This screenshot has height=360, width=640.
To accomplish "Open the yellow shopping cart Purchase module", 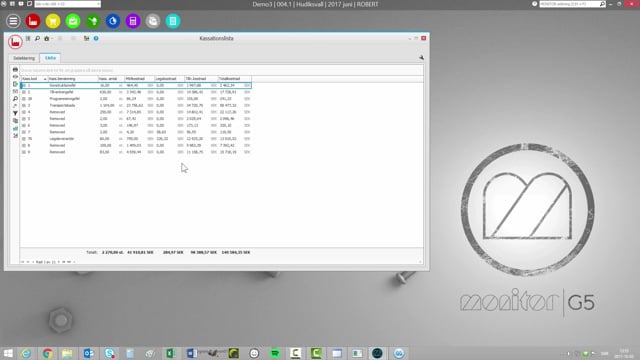I will click(53, 21).
